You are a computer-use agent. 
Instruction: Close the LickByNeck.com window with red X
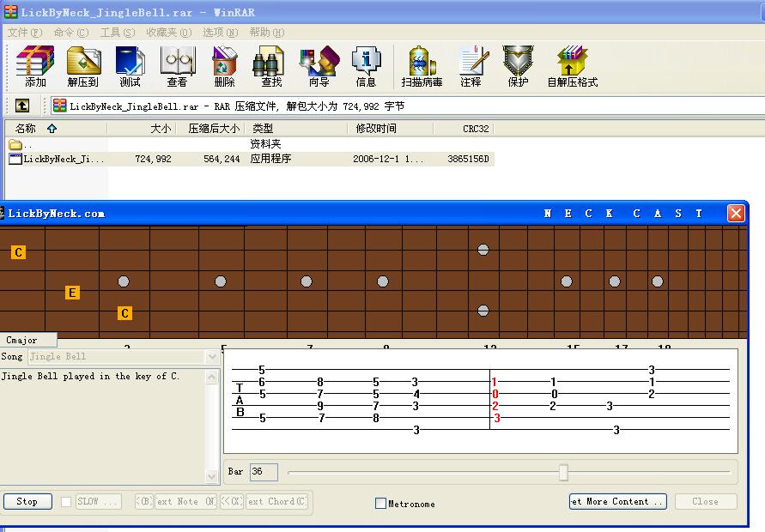click(x=736, y=213)
